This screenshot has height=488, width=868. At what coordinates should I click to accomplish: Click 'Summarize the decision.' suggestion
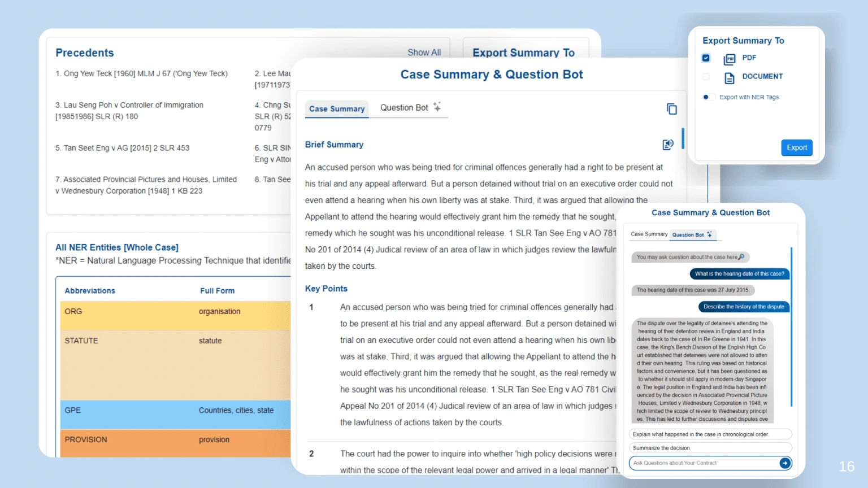point(710,448)
